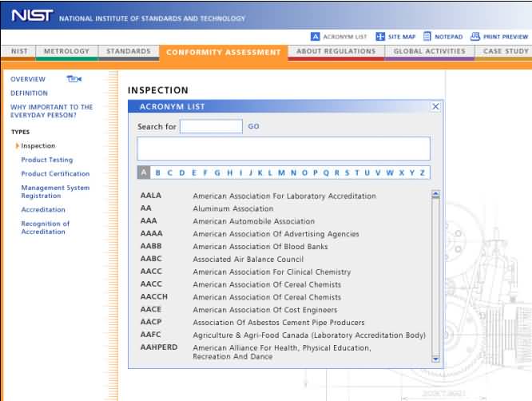Image resolution: width=532 pixels, height=401 pixels.
Task: Click the Print Preview printer icon
Action: 475,37
